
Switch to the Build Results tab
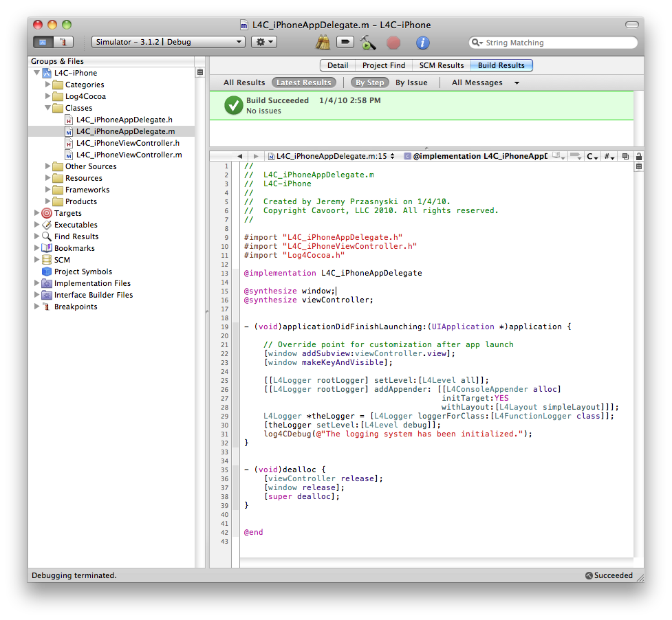[x=501, y=65]
